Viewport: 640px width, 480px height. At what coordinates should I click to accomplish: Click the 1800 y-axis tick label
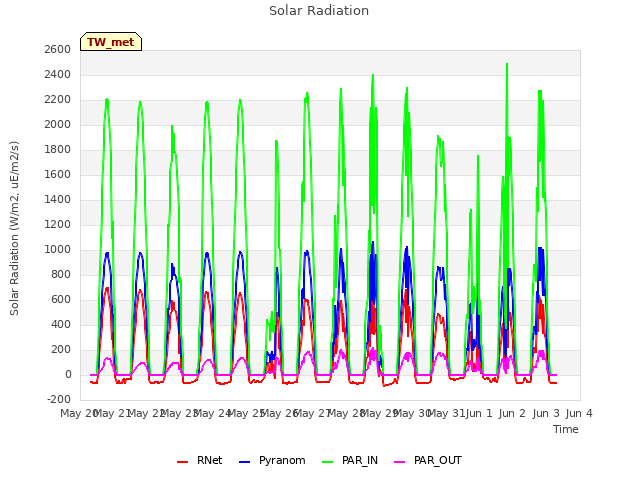click(58, 149)
